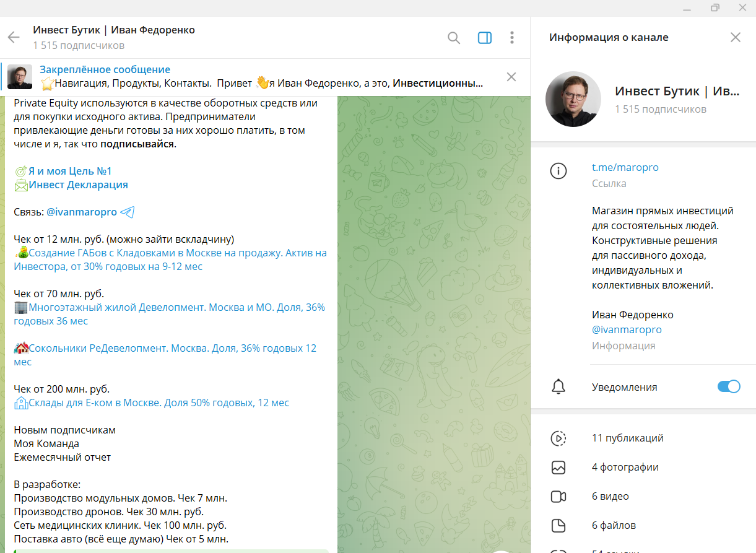Click the channel avatar in the info panel
The image size is (756, 553).
tap(573, 99)
